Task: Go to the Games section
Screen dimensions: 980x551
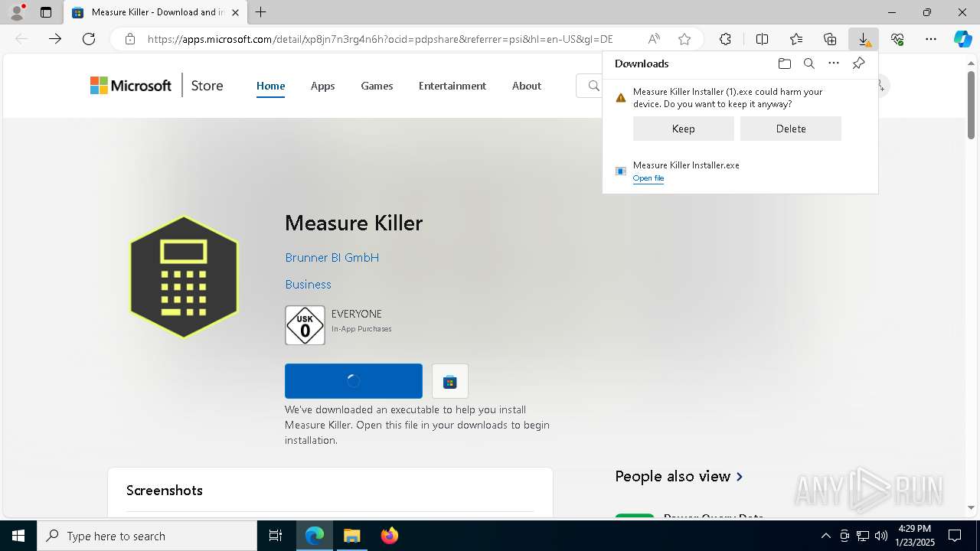Action: tap(377, 86)
